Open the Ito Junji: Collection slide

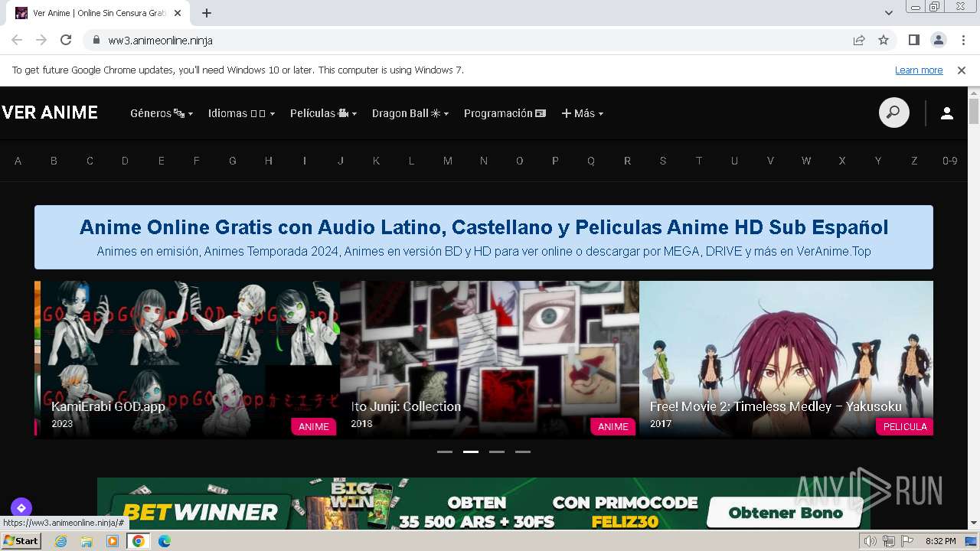(x=489, y=359)
